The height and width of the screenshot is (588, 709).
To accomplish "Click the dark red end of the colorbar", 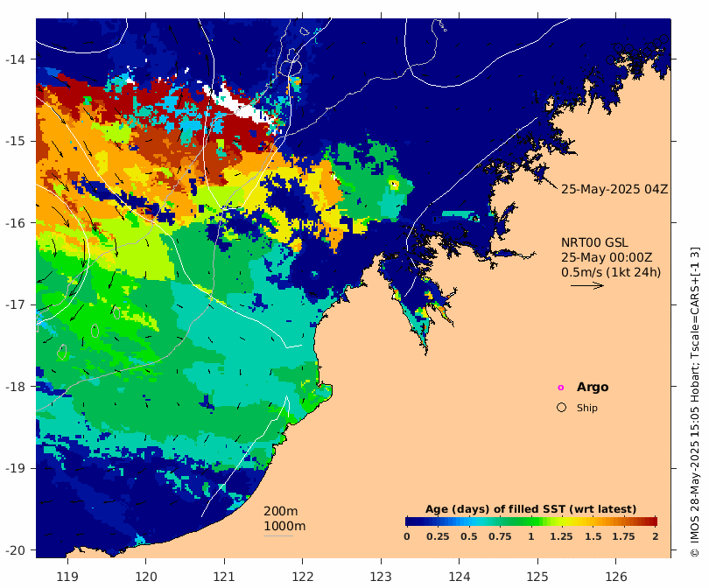I will click(654, 521).
